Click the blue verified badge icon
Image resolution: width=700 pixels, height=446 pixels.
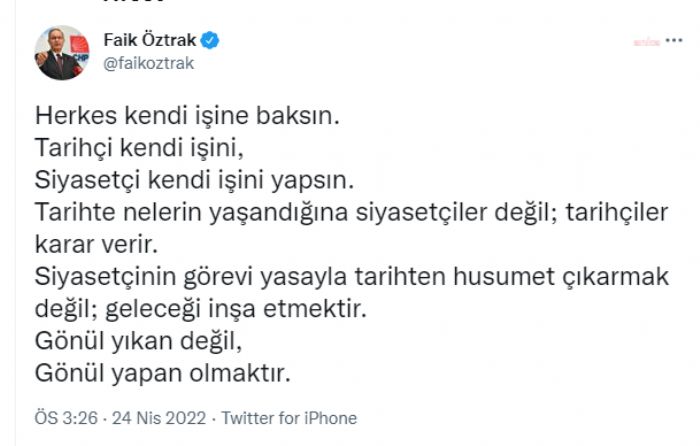(210, 41)
